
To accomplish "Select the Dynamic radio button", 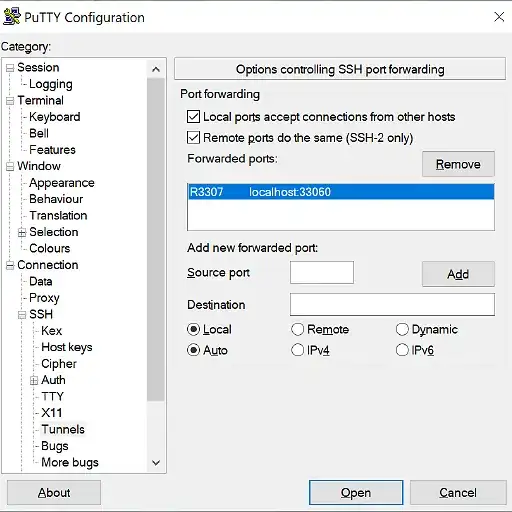I will point(402,329).
